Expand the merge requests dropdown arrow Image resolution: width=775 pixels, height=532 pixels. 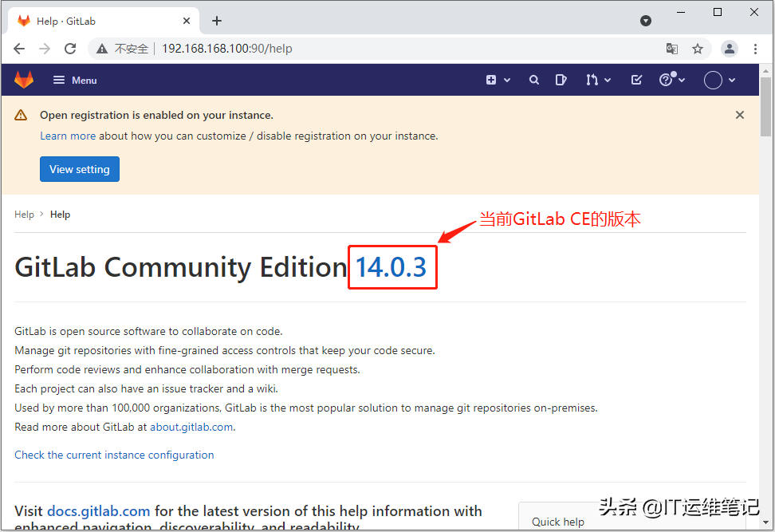point(608,80)
